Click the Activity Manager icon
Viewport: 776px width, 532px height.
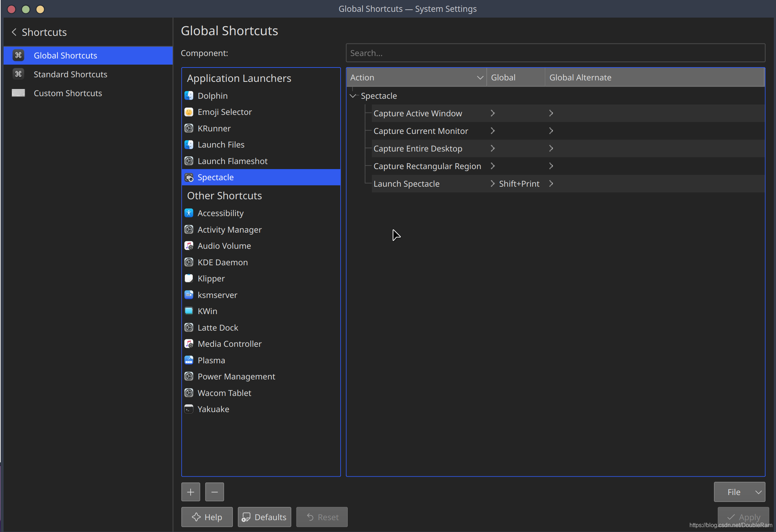[x=189, y=229]
